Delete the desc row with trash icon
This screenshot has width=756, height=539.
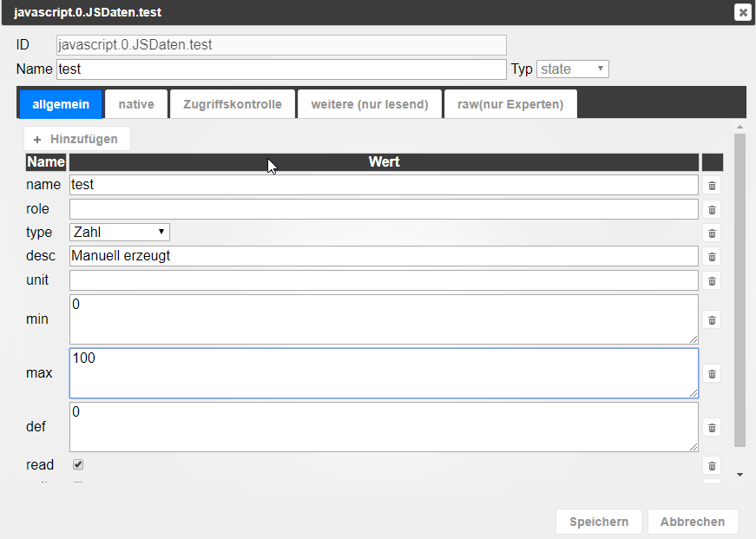click(712, 257)
